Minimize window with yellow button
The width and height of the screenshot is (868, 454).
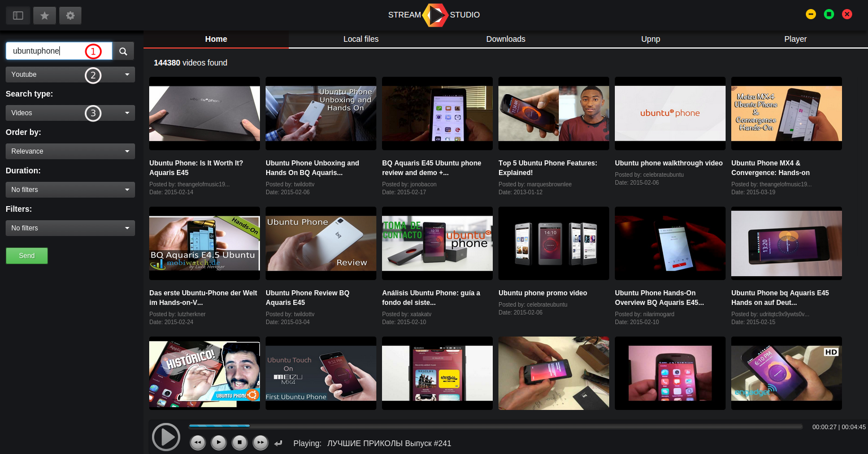coord(811,14)
